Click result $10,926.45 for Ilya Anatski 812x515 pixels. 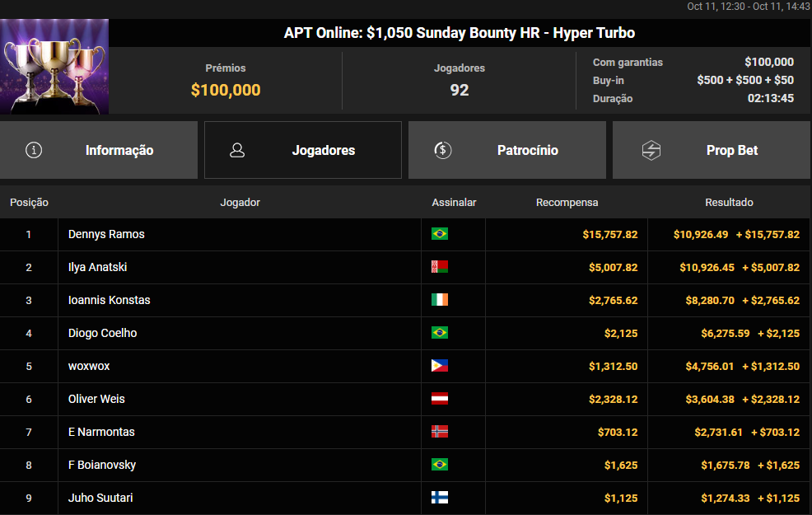point(707,267)
